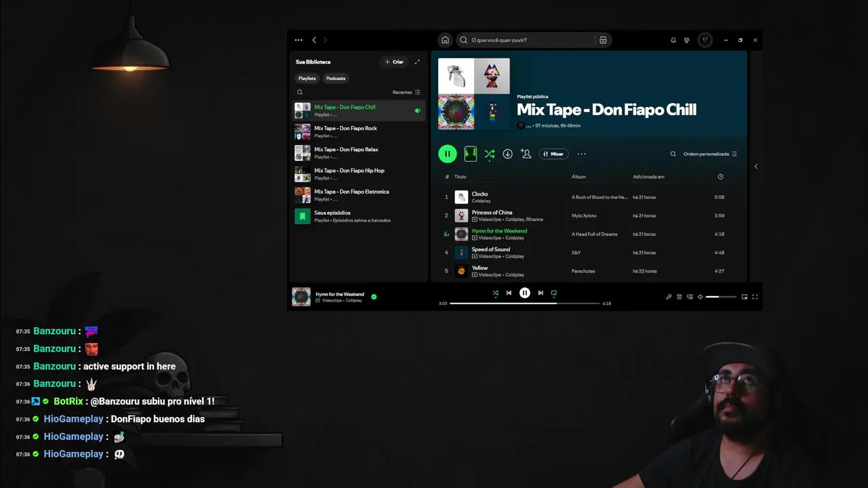Search inside the playlist
The image size is (868, 488).
(673, 154)
